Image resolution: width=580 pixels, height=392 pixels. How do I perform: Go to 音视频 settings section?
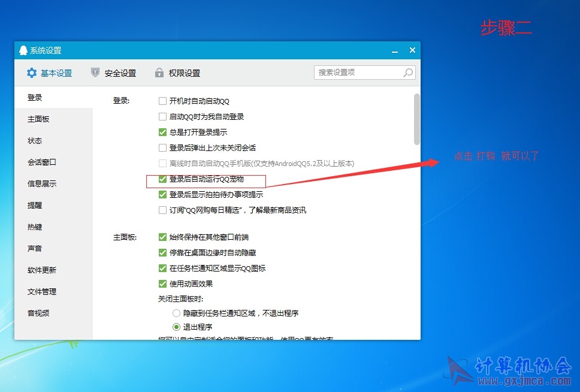pyautogui.click(x=54, y=313)
